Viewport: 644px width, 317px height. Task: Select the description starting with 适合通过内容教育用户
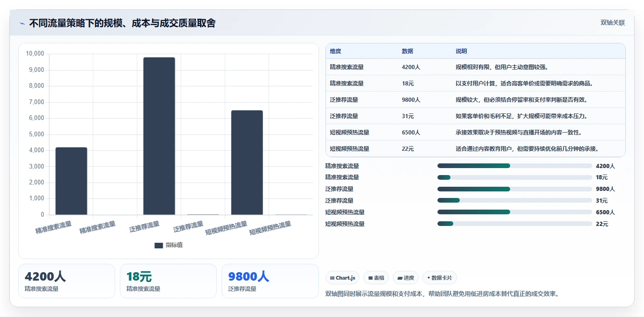(527, 149)
